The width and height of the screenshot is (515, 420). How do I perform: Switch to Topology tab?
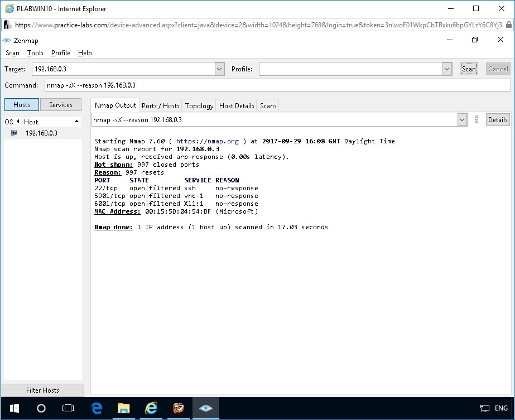click(199, 106)
